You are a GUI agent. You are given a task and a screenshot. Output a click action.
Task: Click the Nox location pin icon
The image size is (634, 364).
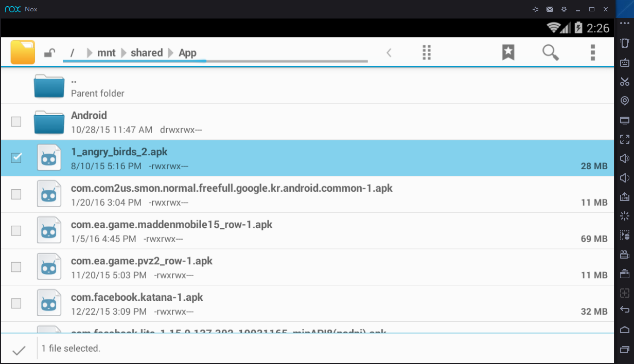tap(624, 101)
